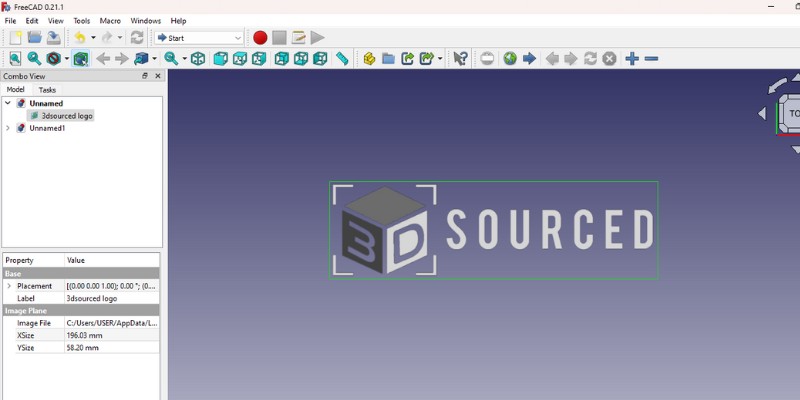Toggle the bounding box selection icon
This screenshot has width=800, height=400.
[x=80, y=59]
